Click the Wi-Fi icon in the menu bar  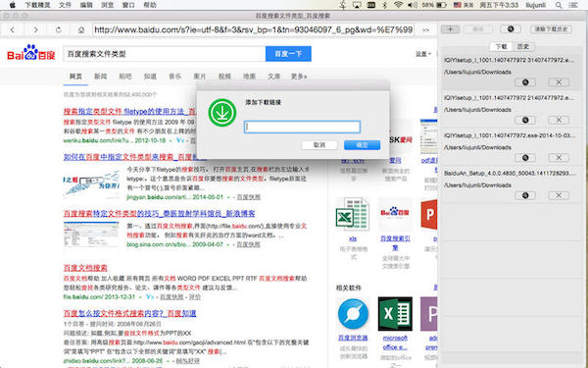tap(398, 5)
